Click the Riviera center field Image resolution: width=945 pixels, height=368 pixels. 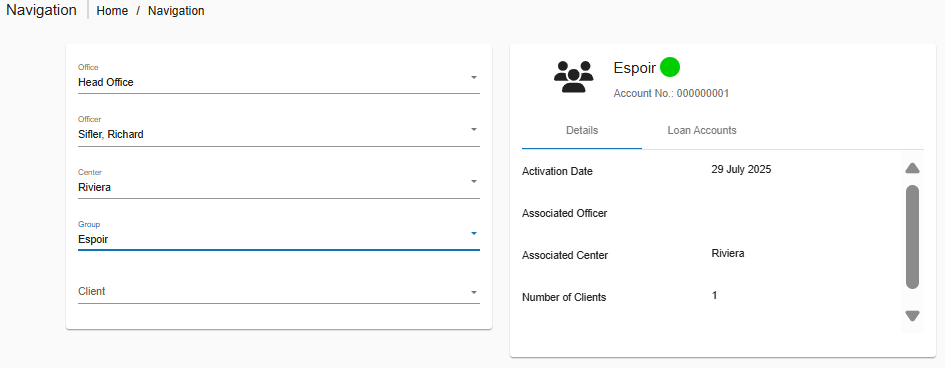[279, 182]
